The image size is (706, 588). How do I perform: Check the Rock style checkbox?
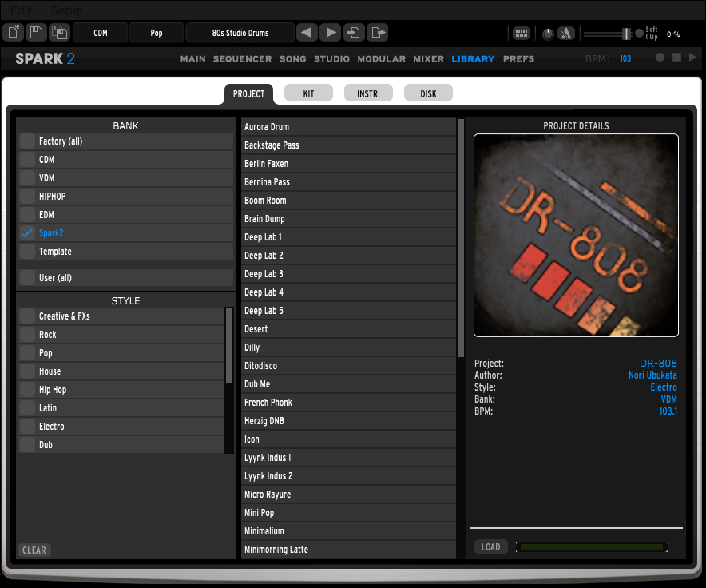point(27,335)
